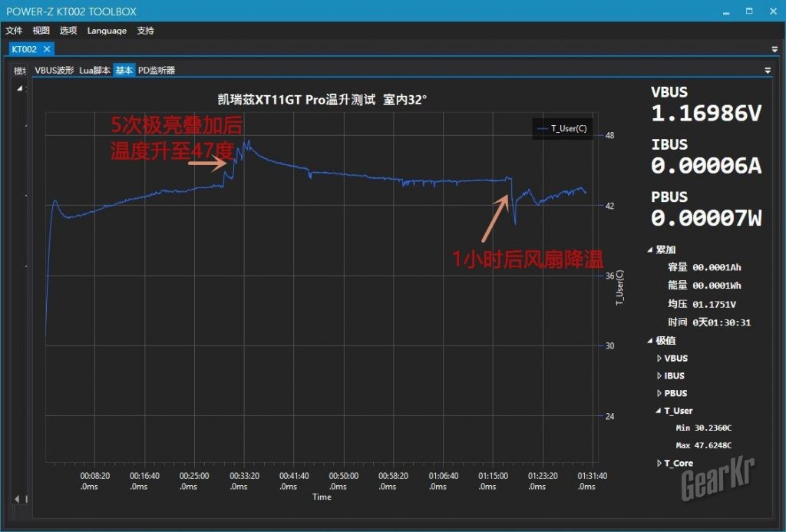786x532 pixels.
Task: Close the POWER-Z KT002 TOOLBOX window
Action: coord(774,11)
